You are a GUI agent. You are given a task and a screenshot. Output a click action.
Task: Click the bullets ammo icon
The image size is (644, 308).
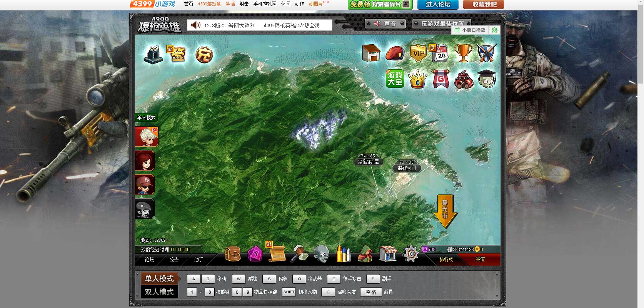click(344, 254)
